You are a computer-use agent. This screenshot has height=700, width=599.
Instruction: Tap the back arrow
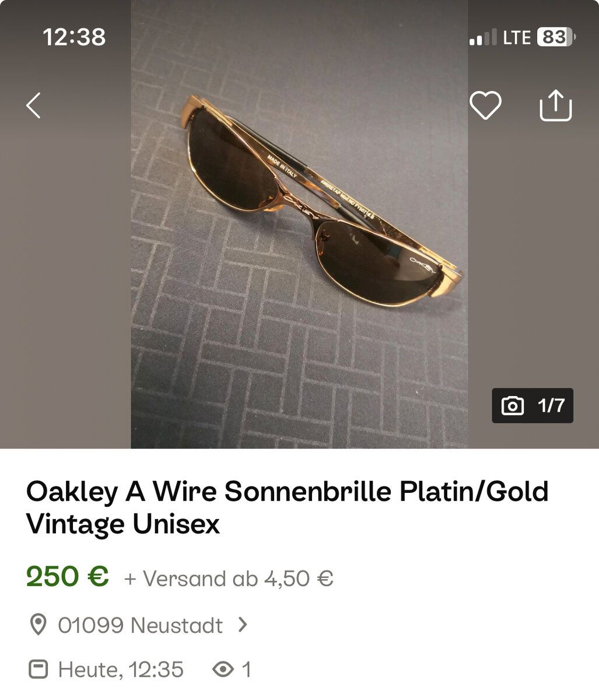click(x=34, y=106)
